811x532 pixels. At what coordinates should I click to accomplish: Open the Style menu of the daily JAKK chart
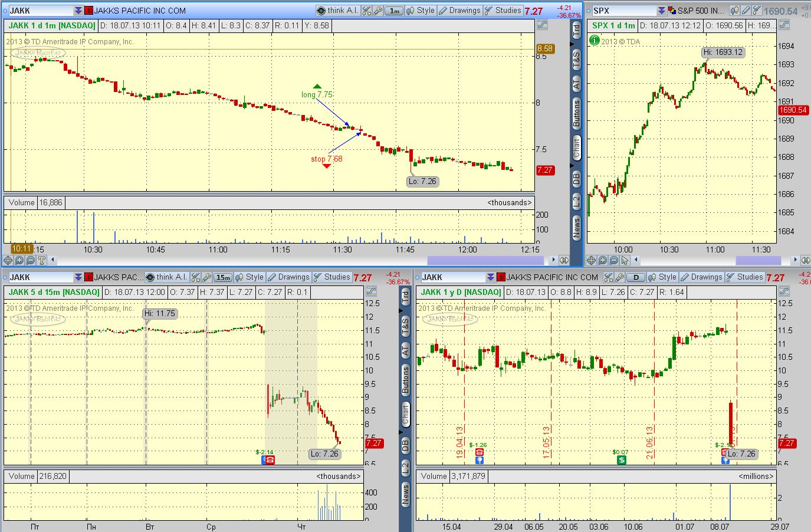(x=662, y=277)
